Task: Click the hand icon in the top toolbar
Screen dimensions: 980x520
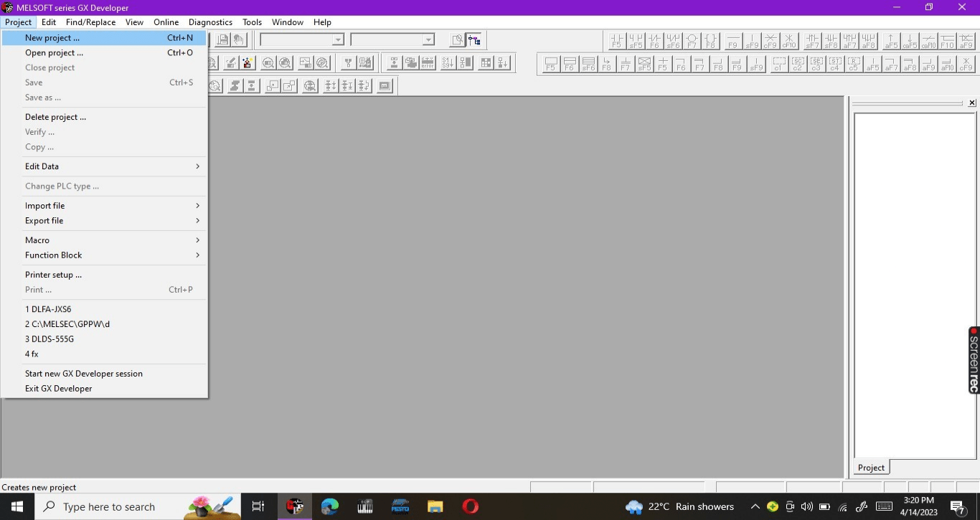Action: [239, 40]
